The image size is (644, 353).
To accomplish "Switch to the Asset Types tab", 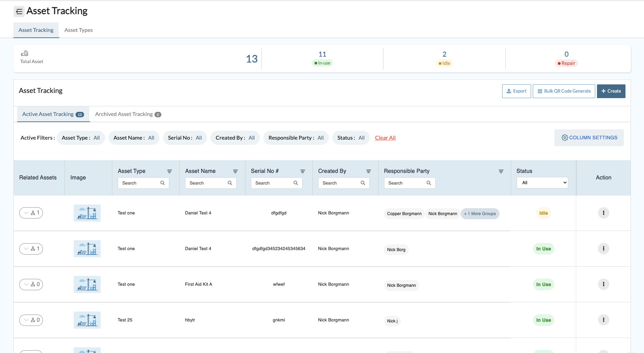I will click(x=78, y=30).
